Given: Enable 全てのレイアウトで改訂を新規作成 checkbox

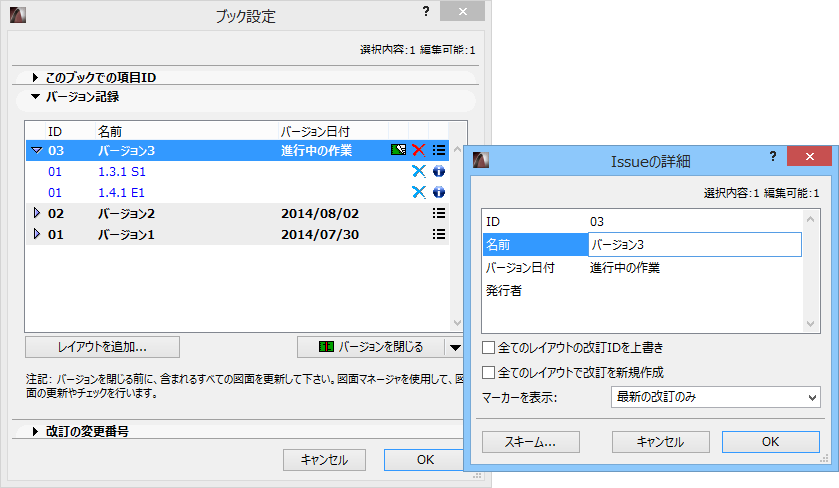Looking at the screenshot, I should (488, 372).
